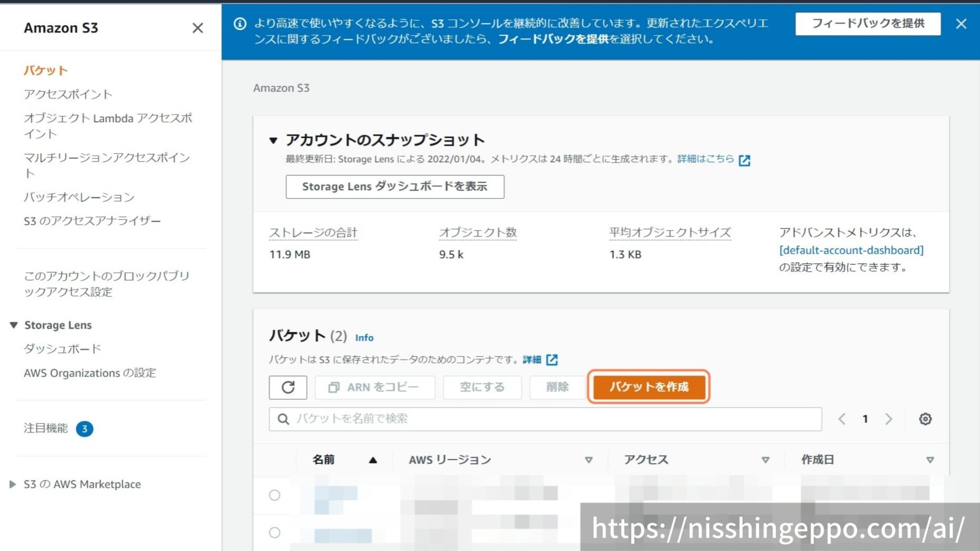Open アクセスポイント in the sidebar
Viewport: 980px width, 551px height.
[68, 94]
